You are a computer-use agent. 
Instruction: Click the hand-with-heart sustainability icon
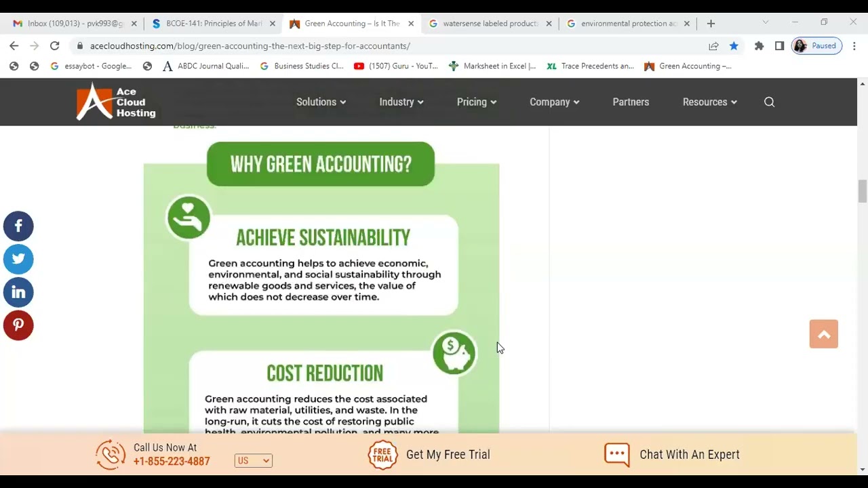[x=189, y=218]
